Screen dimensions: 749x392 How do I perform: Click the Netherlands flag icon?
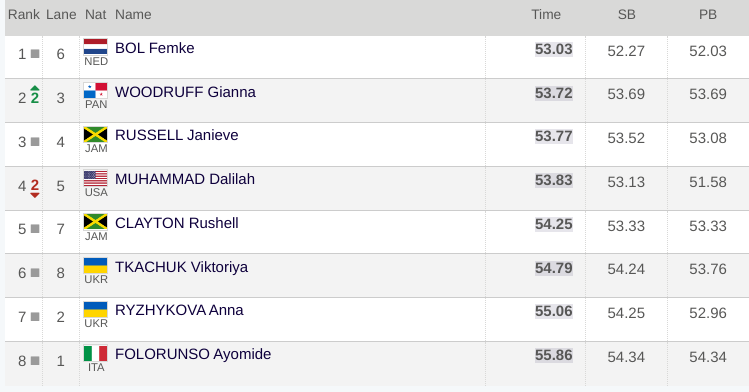[96, 47]
